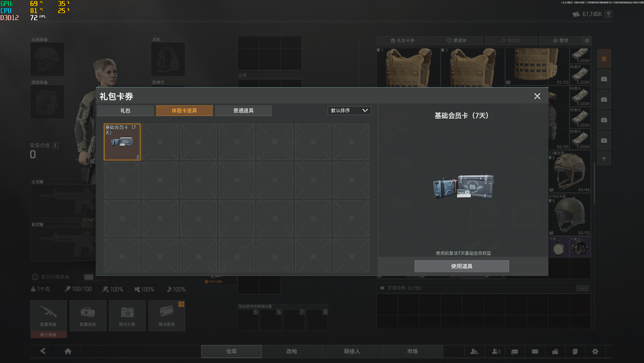Go to the home icon
This screenshot has height=363, width=644.
click(x=68, y=351)
